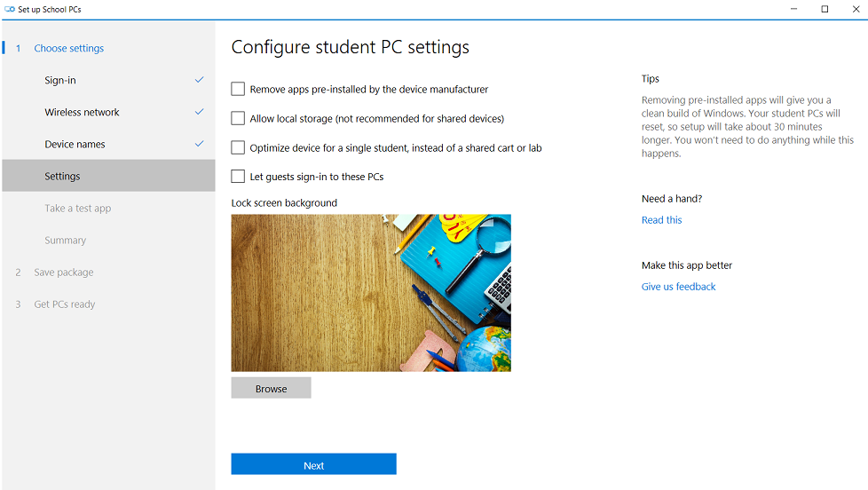Viewport: 868px width, 490px height.
Task: Minimize the Set up School PCs window
Action: tap(793, 9)
